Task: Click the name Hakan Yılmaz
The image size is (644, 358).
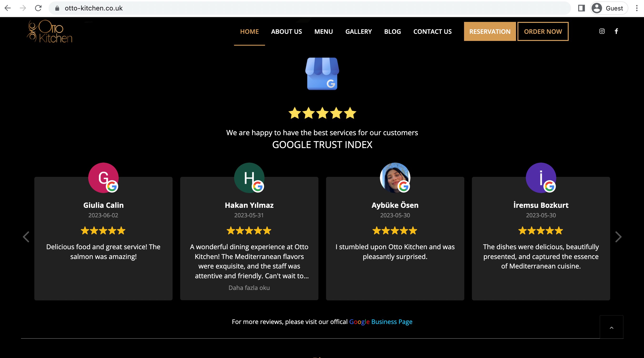Action: [x=249, y=205]
